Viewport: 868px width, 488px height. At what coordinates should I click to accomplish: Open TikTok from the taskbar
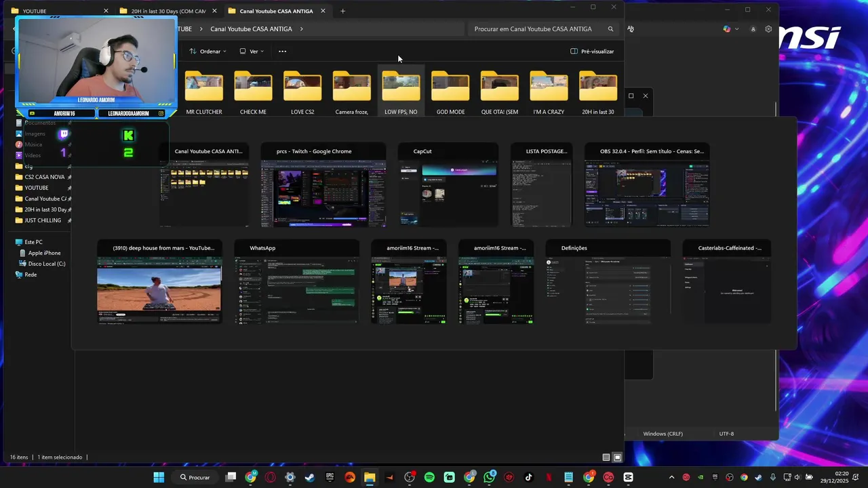529,477
